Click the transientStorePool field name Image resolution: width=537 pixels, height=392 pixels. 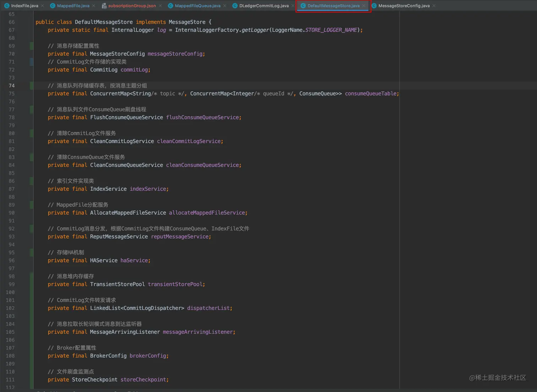click(175, 285)
